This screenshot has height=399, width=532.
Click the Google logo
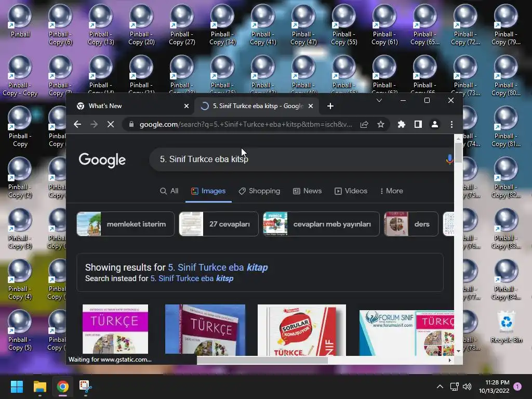click(x=102, y=160)
